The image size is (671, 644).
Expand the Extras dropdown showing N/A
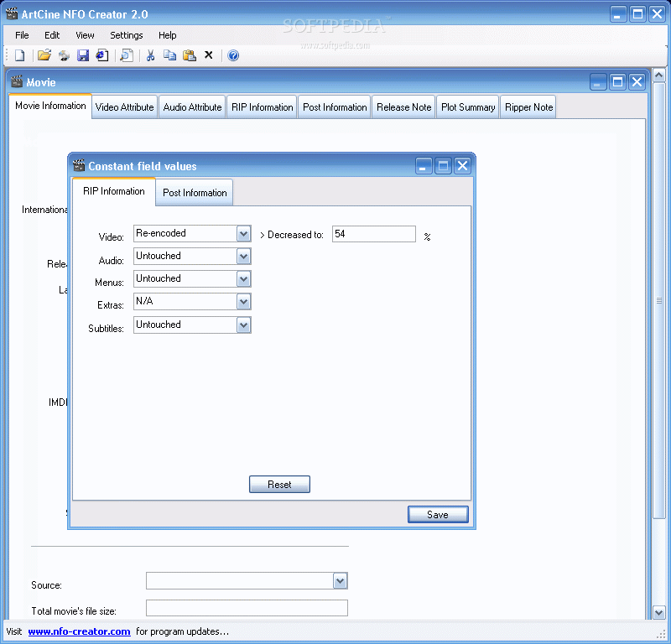coord(243,302)
